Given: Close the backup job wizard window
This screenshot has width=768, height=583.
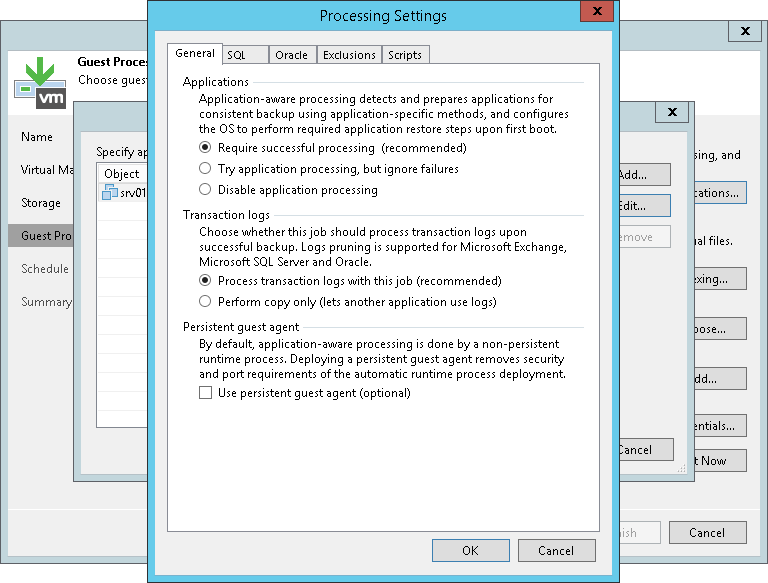Looking at the screenshot, I should (745, 31).
